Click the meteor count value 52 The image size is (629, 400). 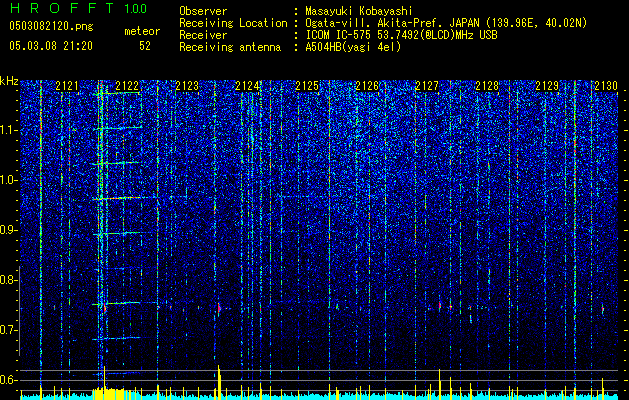click(145, 46)
